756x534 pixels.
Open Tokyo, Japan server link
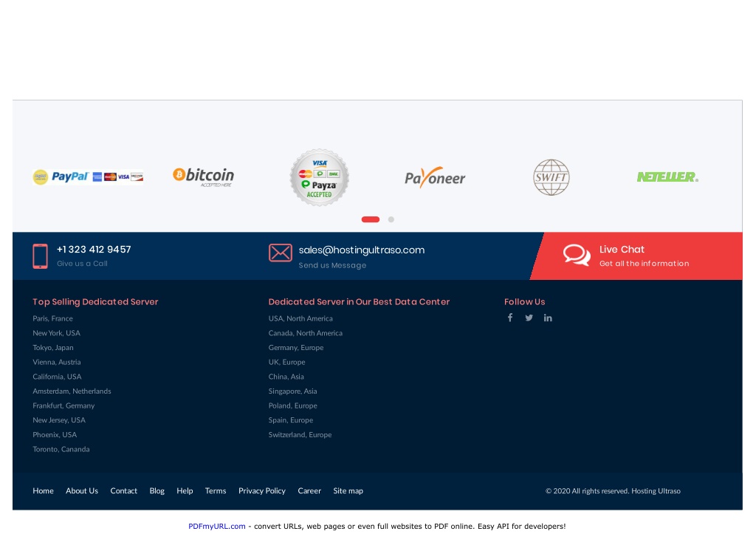53,347
